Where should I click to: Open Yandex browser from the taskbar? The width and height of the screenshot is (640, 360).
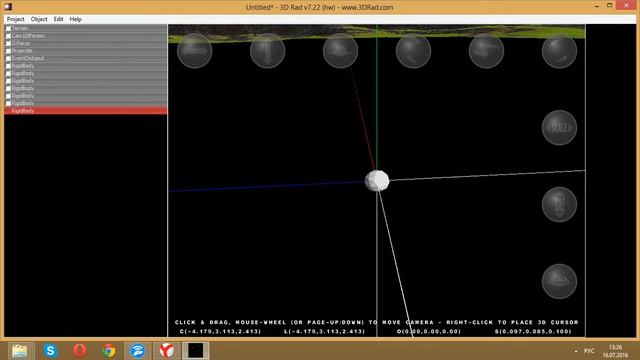click(167, 351)
